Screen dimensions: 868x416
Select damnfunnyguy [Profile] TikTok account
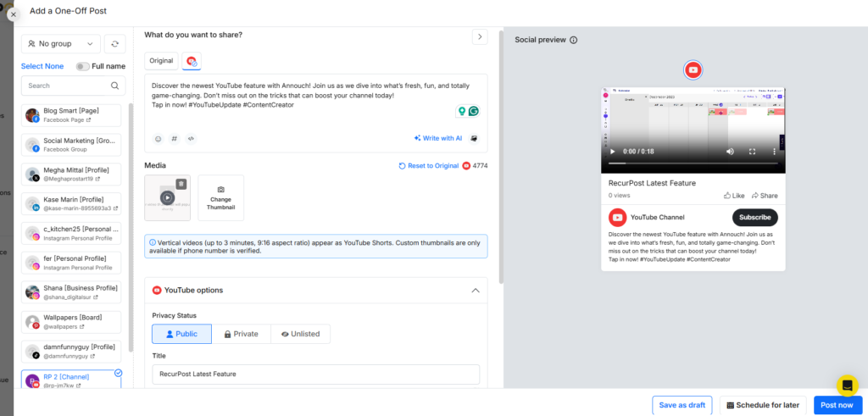pos(71,352)
